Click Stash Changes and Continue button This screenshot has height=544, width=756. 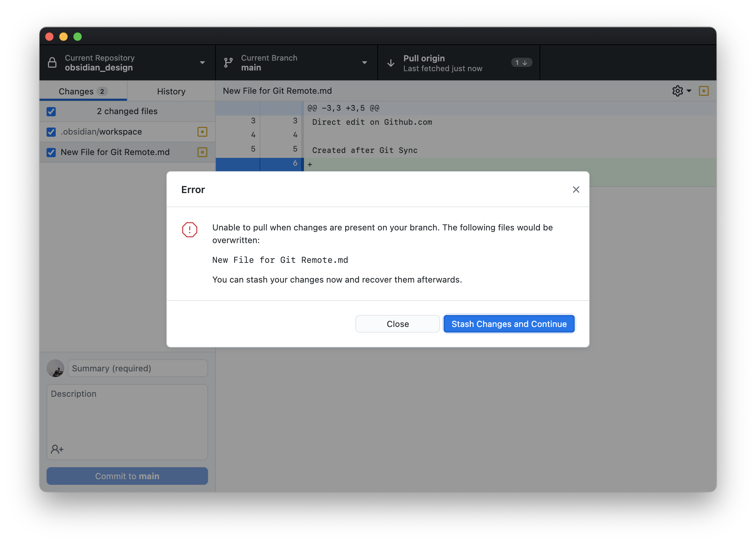[x=508, y=323]
